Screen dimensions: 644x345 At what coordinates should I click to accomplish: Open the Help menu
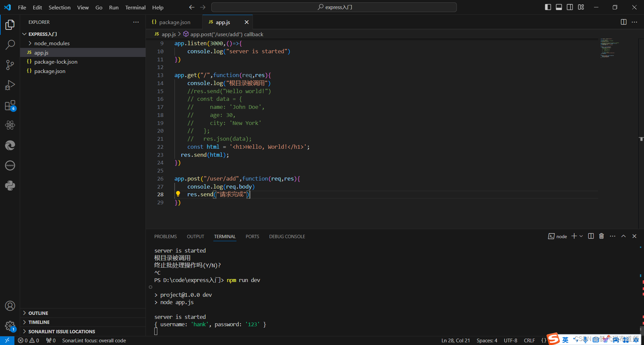tap(158, 7)
